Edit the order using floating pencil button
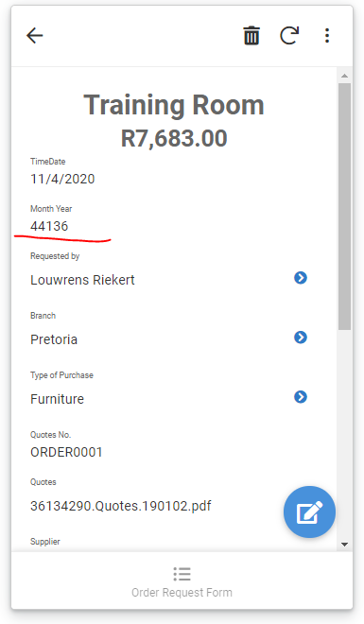The height and width of the screenshot is (624, 364). tap(309, 511)
